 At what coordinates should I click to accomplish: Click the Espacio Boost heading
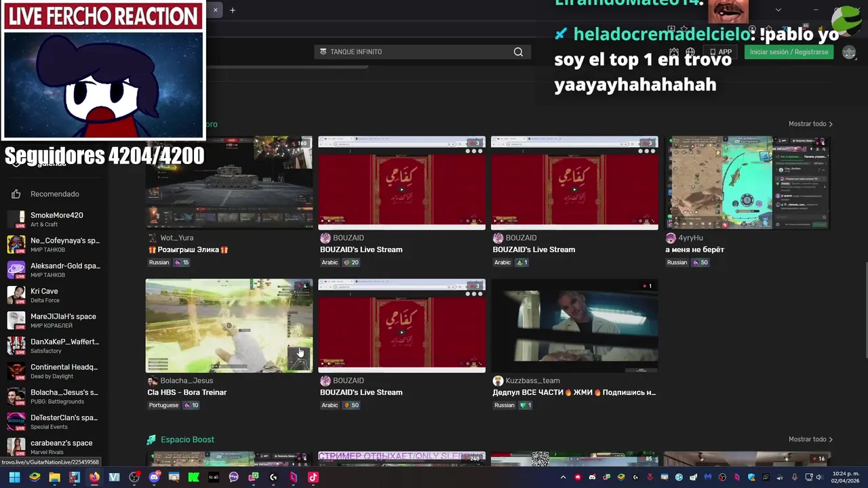click(187, 440)
